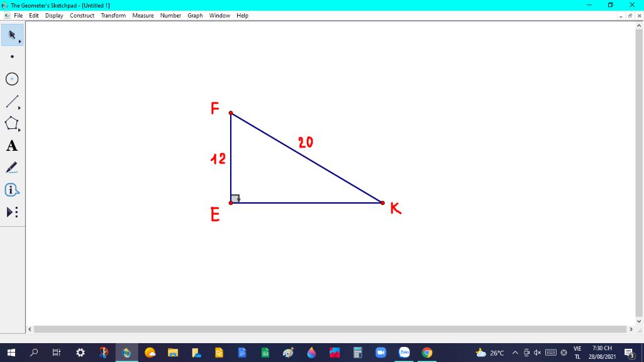Viewport: 644px width, 362px height.
Task: Click the right angle marker at E
Action: (x=235, y=199)
